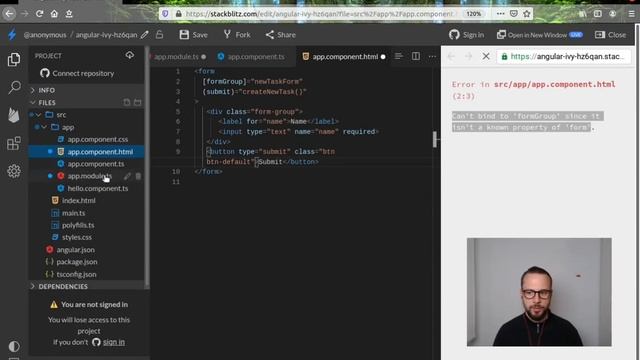640x360 pixels.
Task: Open editor more-options ellipsis
Action: coord(432,56)
